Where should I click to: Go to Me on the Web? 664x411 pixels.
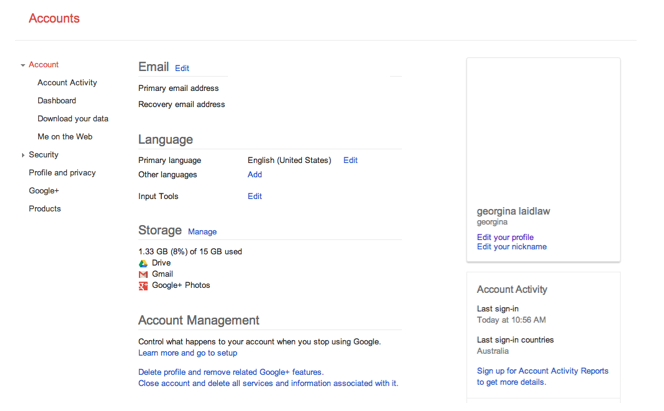[x=65, y=137]
